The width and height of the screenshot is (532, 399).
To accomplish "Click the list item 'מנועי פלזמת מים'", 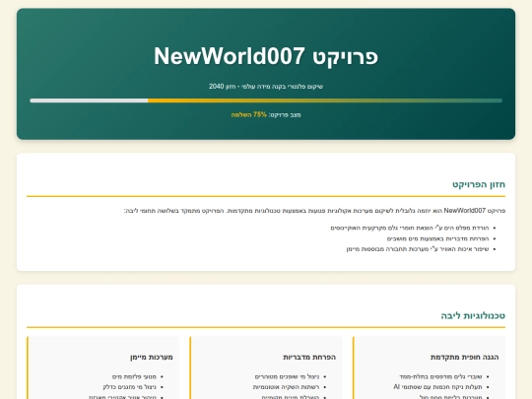I will coord(134,376).
